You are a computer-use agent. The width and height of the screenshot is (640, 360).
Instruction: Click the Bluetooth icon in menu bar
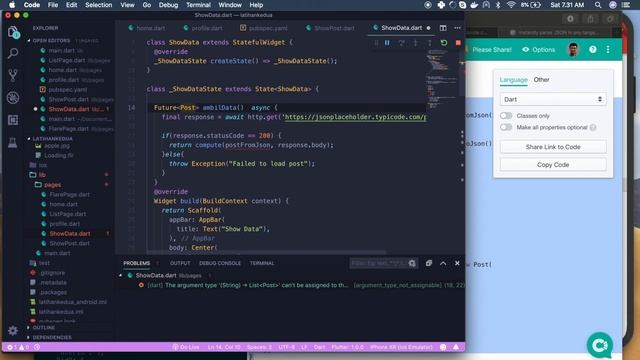tap(498, 5)
